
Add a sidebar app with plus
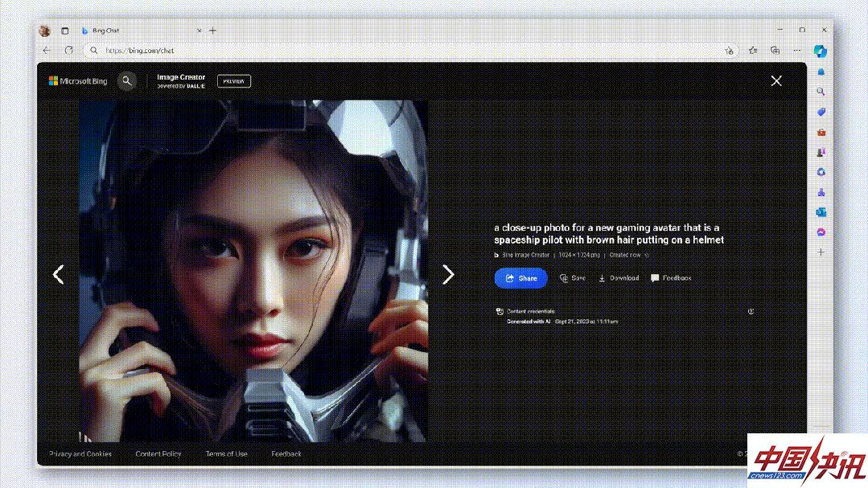point(821,252)
